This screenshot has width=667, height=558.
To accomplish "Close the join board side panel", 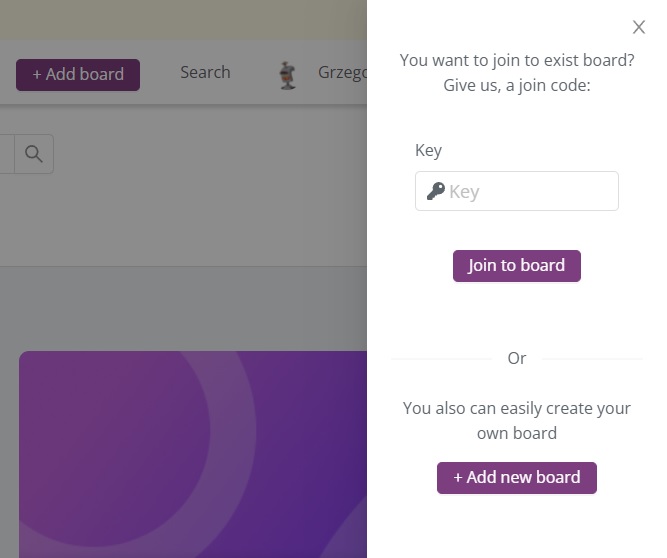I will 639,28.
